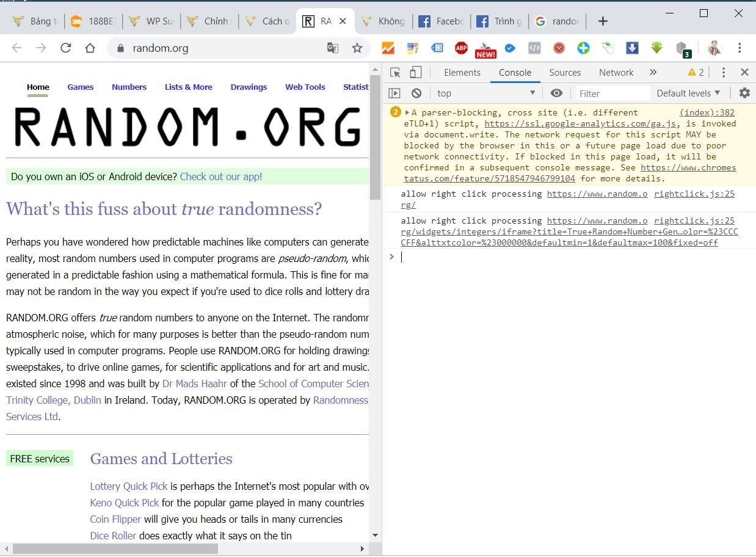Switch to the 'Trình g' Facebook tab
756x557 pixels.
tap(500, 21)
